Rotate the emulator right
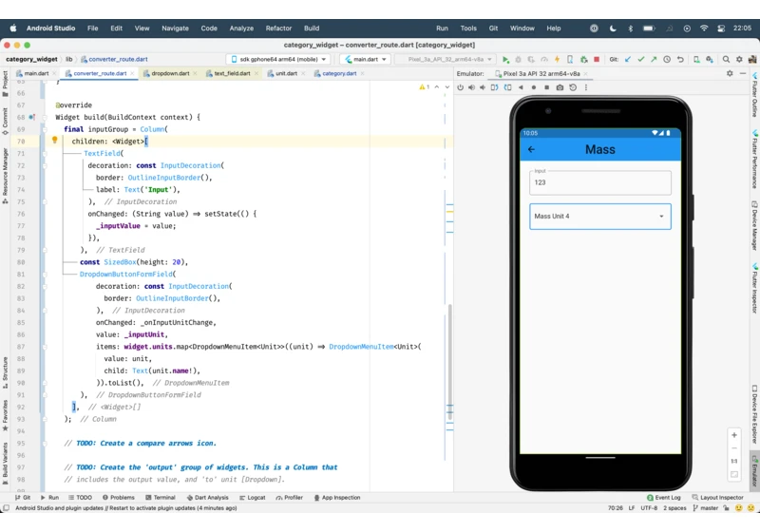 click(x=507, y=87)
